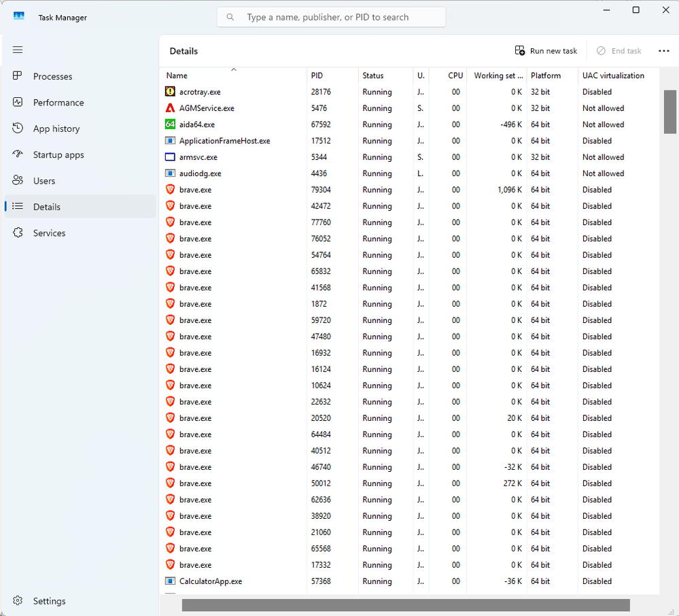Viewport: 679px width, 616px height.
Task: Open the Services page
Action: 80,233
